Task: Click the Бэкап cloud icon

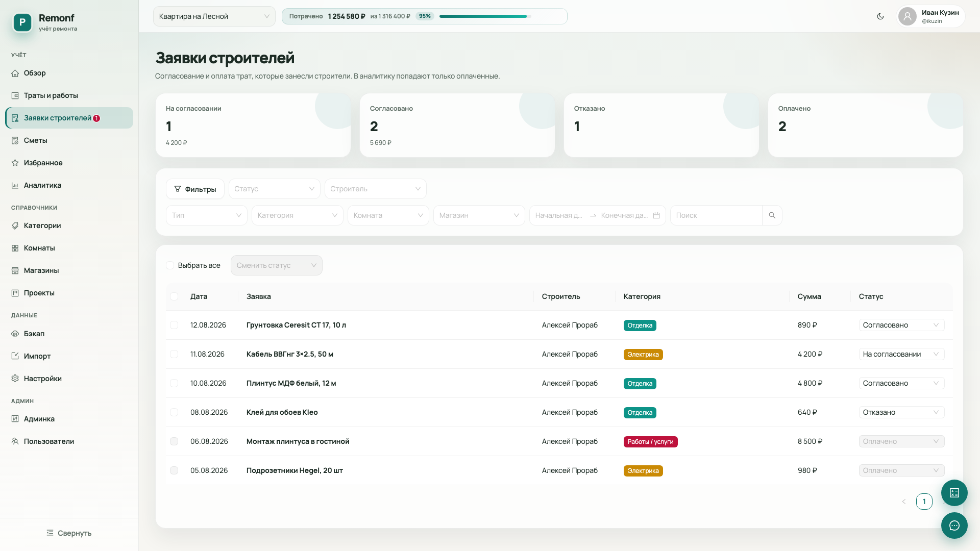Action: [x=15, y=334]
